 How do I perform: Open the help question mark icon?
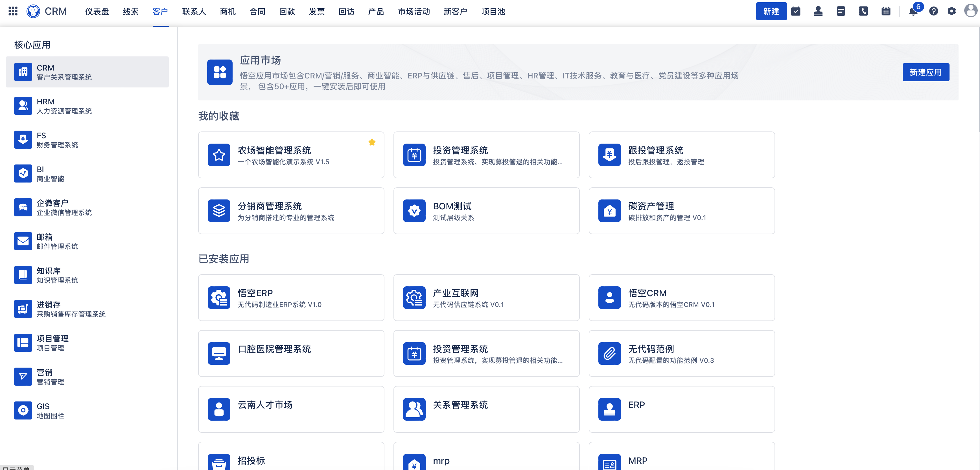tap(933, 11)
